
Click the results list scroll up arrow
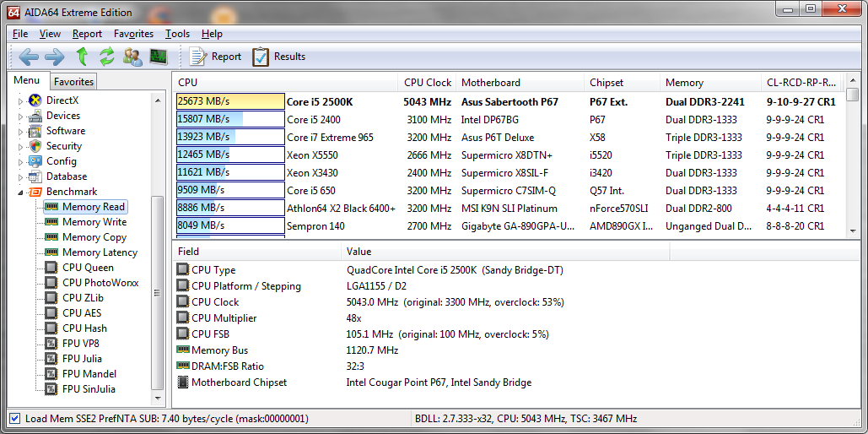pos(853,80)
